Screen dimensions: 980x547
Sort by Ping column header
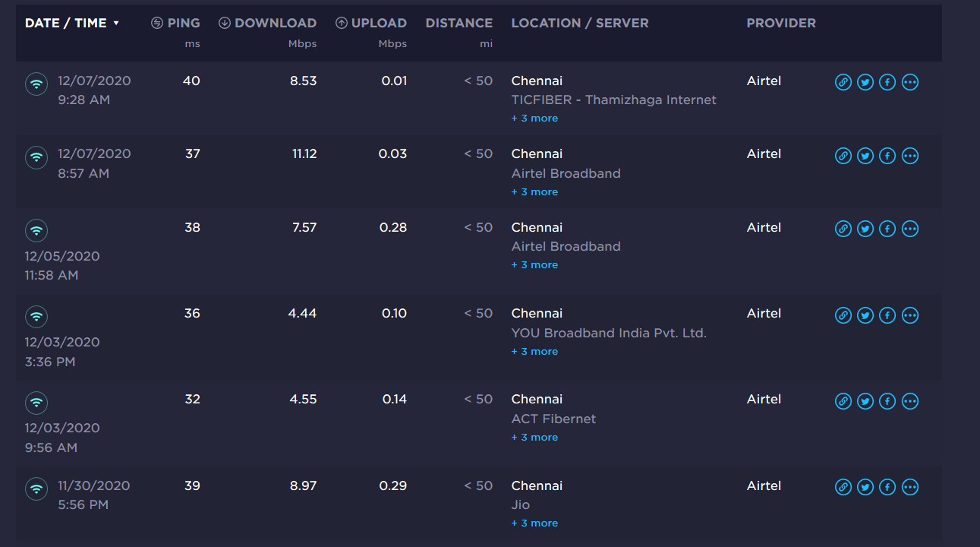[x=175, y=23]
